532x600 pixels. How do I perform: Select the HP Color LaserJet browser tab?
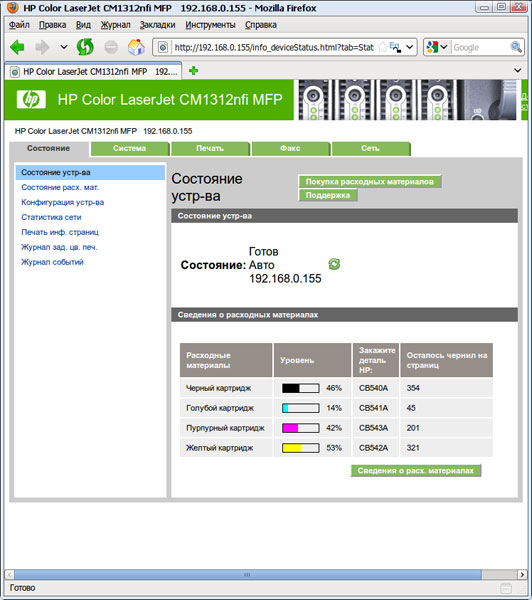94,72
